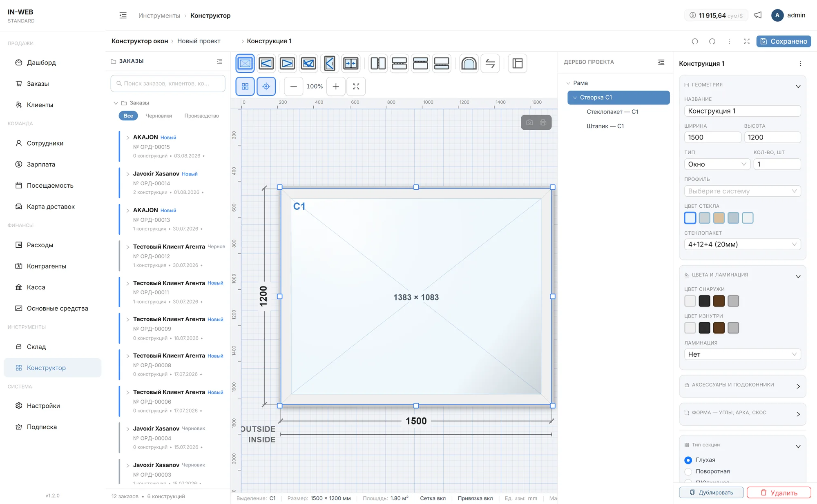The width and height of the screenshot is (817, 504).
Task: Fit drawing to screen
Action: 356,87
